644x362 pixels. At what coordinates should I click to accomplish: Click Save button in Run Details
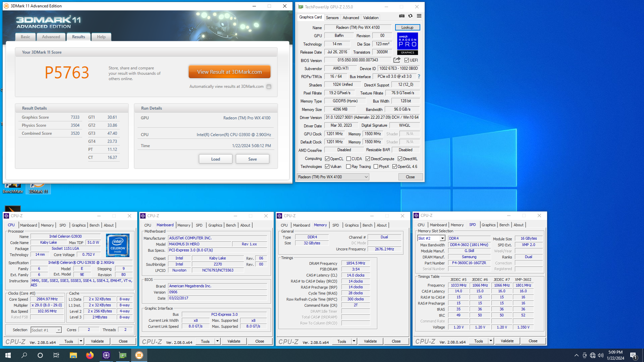pos(253,159)
